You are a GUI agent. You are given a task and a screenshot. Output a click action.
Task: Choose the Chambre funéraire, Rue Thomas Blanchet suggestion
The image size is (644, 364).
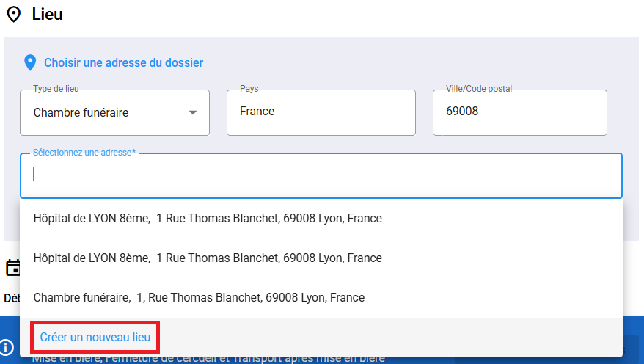tap(199, 298)
